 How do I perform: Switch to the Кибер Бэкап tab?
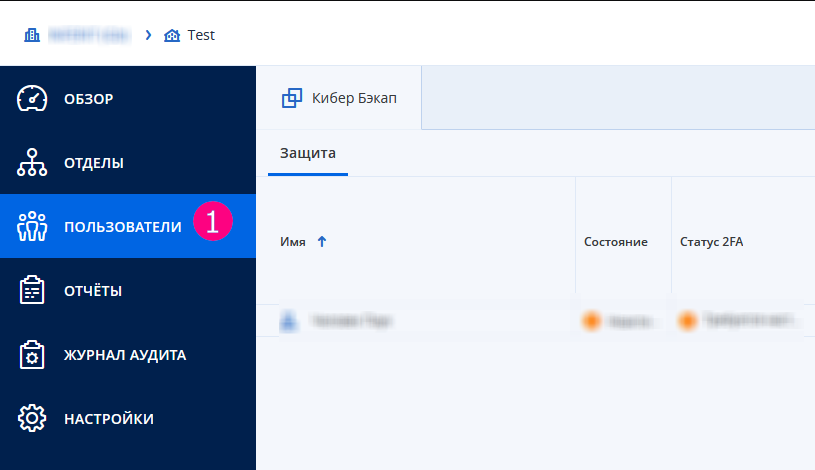pos(339,98)
